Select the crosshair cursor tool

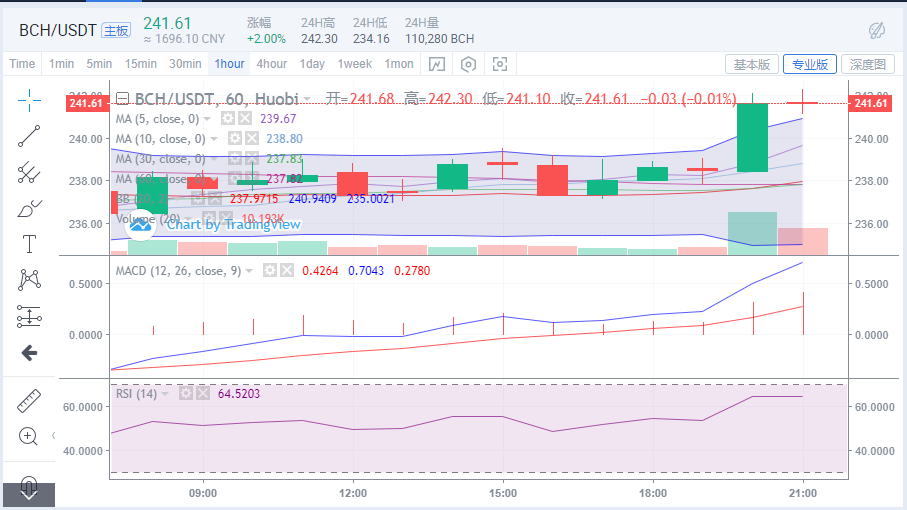click(x=29, y=101)
